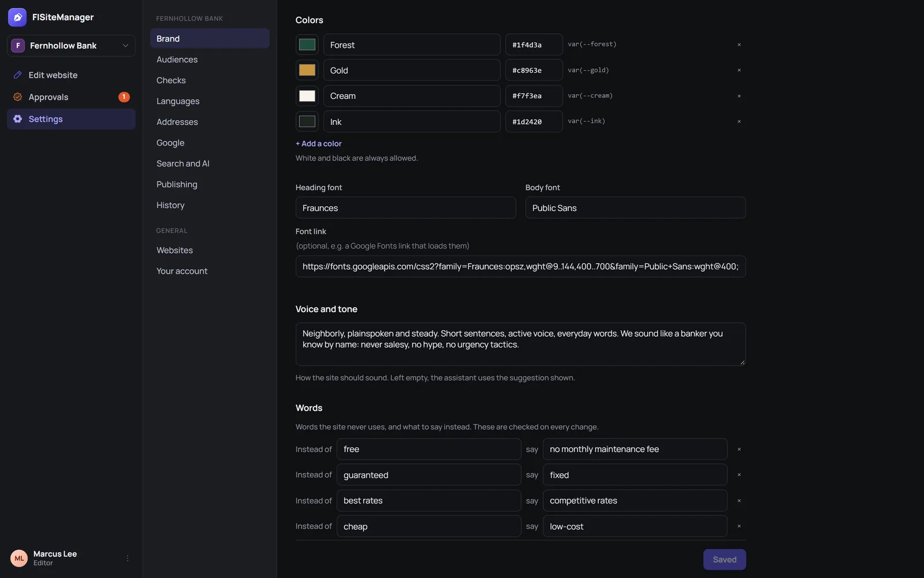This screenshot has height=578, width=924.
Task: Delete the 'guaranteed' word rule
Action: pos(739,475)
